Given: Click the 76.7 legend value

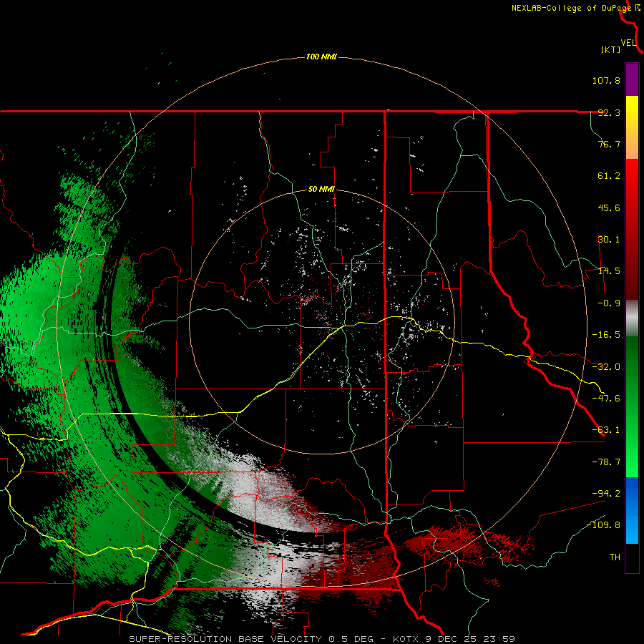Looking at the screenshot, I should (609, 144).
